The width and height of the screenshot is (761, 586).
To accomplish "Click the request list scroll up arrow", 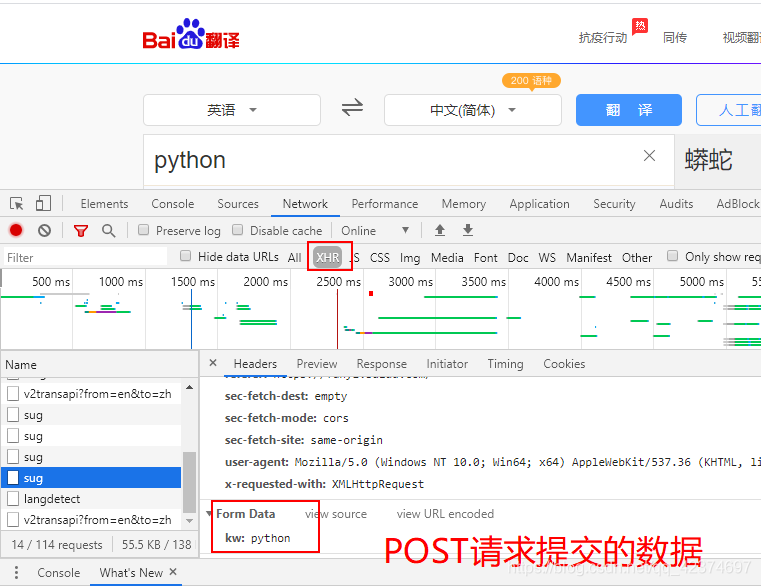I will [x=190, y=387].
